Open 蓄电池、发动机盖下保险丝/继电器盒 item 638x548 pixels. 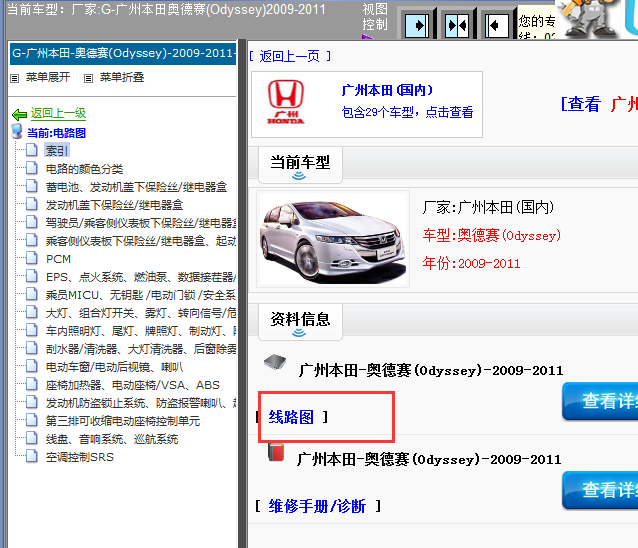click(x=136, y=187)
